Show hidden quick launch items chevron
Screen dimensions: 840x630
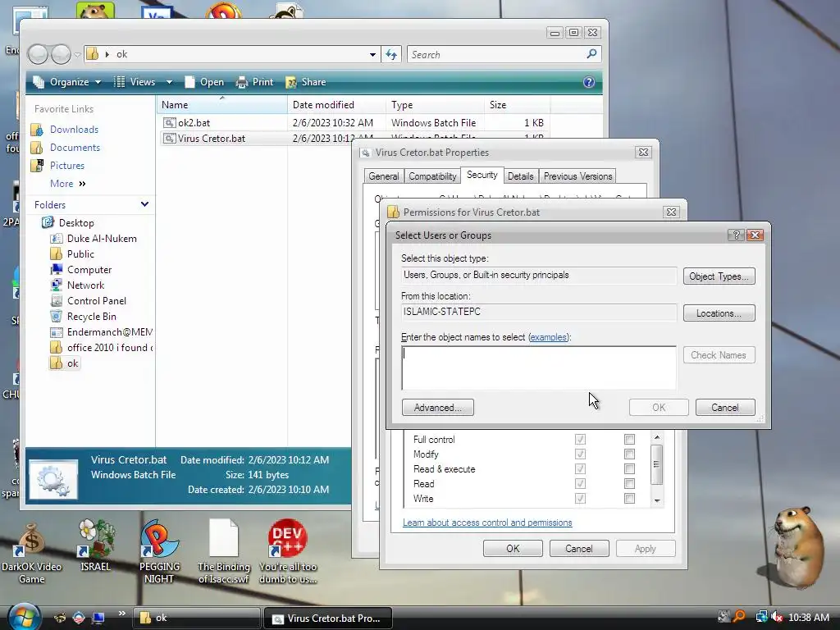coord(121,614)
